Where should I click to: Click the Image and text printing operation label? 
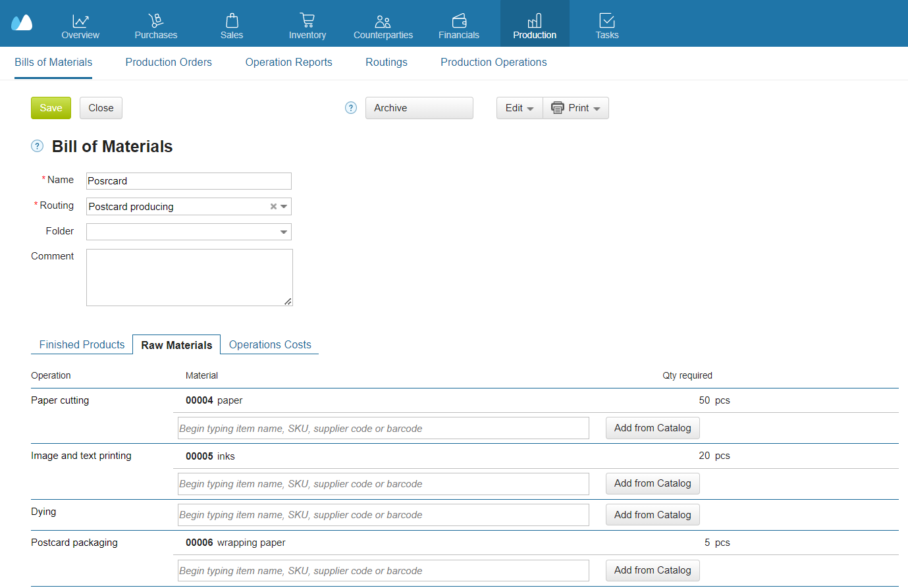81,456
